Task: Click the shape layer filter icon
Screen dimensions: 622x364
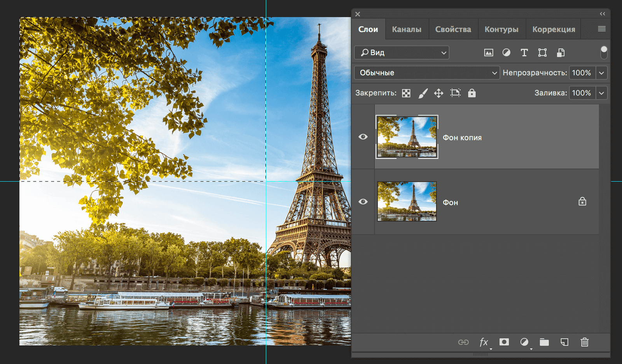Action: (x=542, y=53)
